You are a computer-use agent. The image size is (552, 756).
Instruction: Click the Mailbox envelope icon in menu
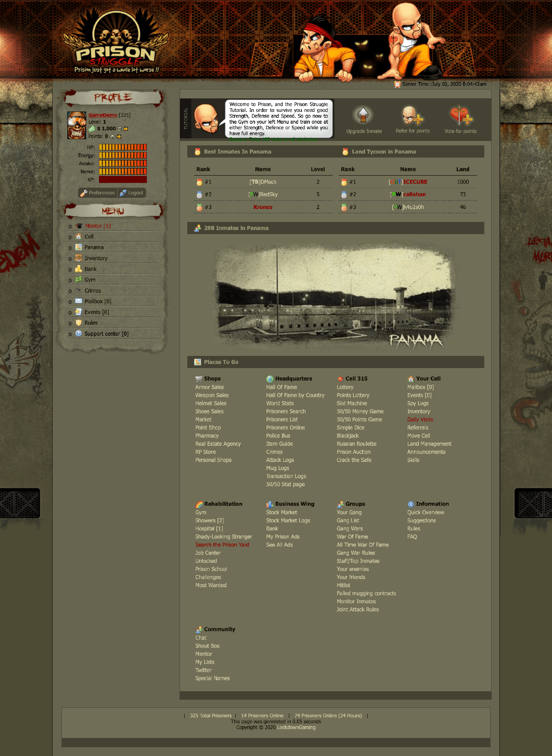coord(78,301)
